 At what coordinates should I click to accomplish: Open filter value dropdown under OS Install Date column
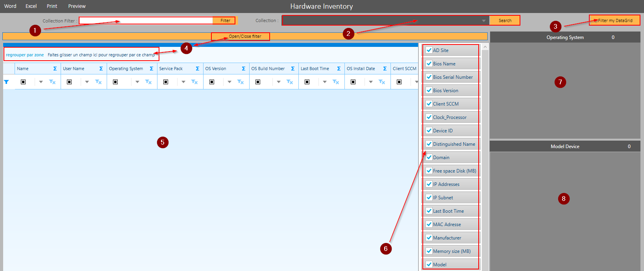point(371,82)
